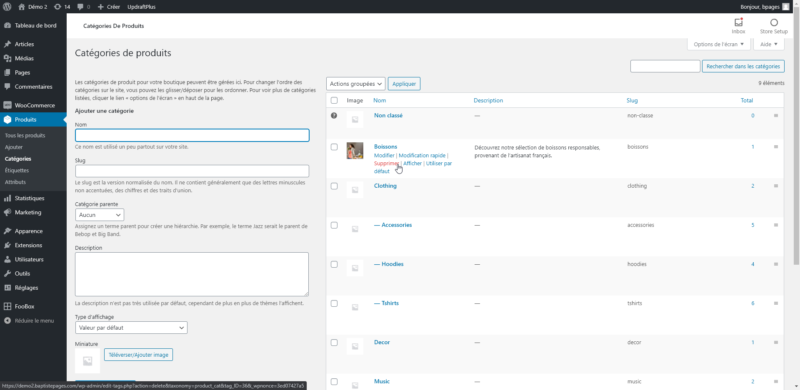Click the Apparence brush icon
The width and height of the screenshot is (800, 390).
point(7,231)
